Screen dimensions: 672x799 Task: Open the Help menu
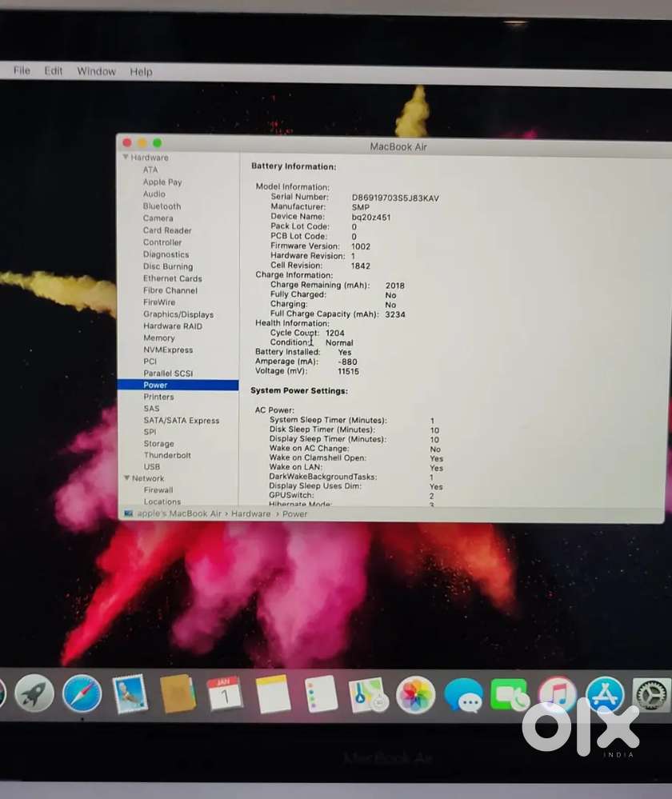141,72
